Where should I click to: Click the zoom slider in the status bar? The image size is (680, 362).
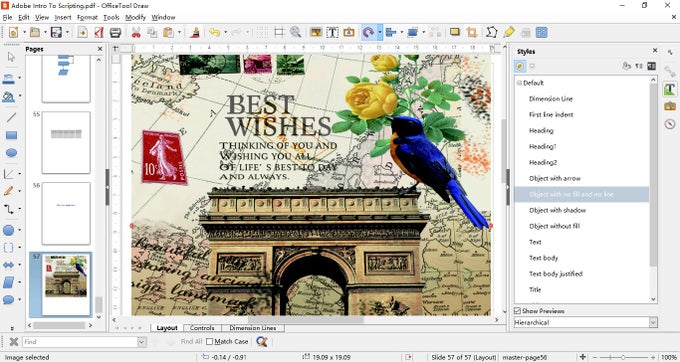[x=623, y=357]
